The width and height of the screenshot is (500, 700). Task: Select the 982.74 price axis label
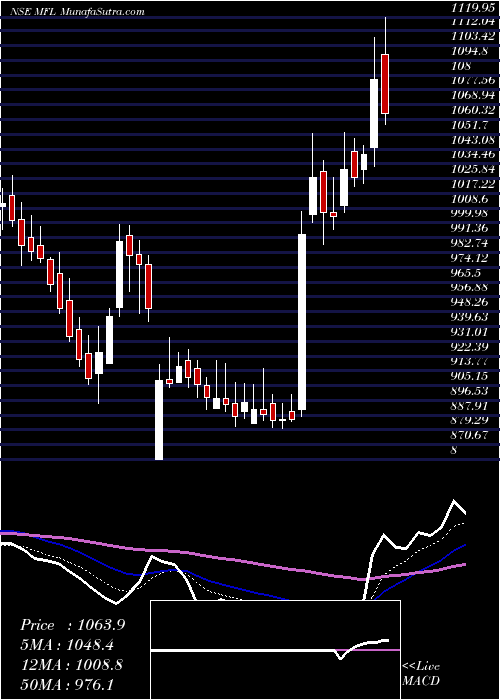[471, 242]
